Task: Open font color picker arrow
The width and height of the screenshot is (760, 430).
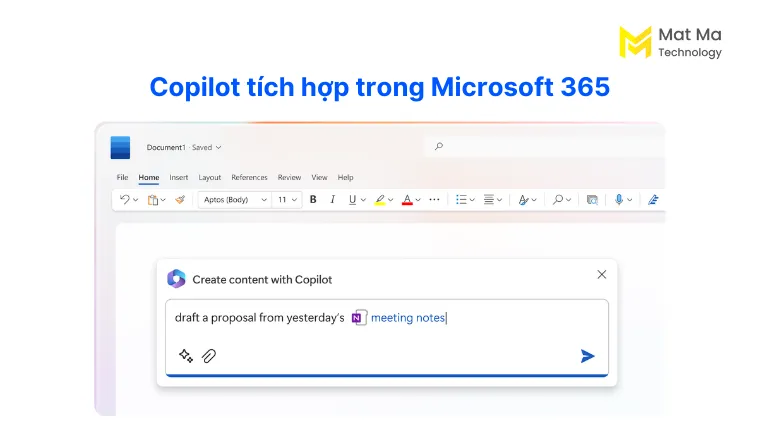Action: click(x=418, y=200)
